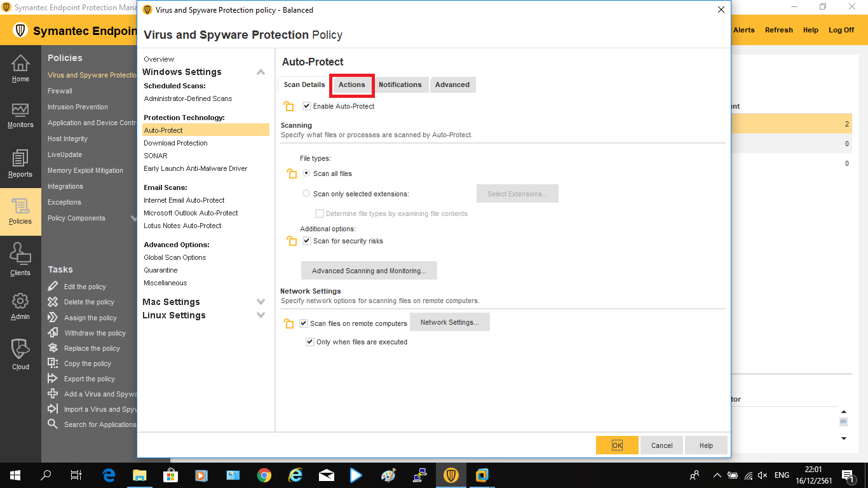Image resolution: width=868 pixels, height=488 pixels.
Task: Toggle lock icon next to Scan all files
Action: pyautogui.click(x=292, y=174)
